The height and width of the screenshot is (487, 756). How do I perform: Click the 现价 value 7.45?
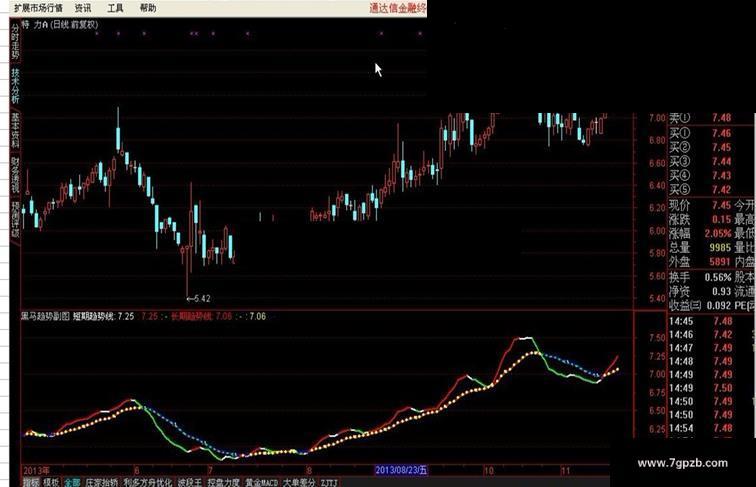[721, 205]
